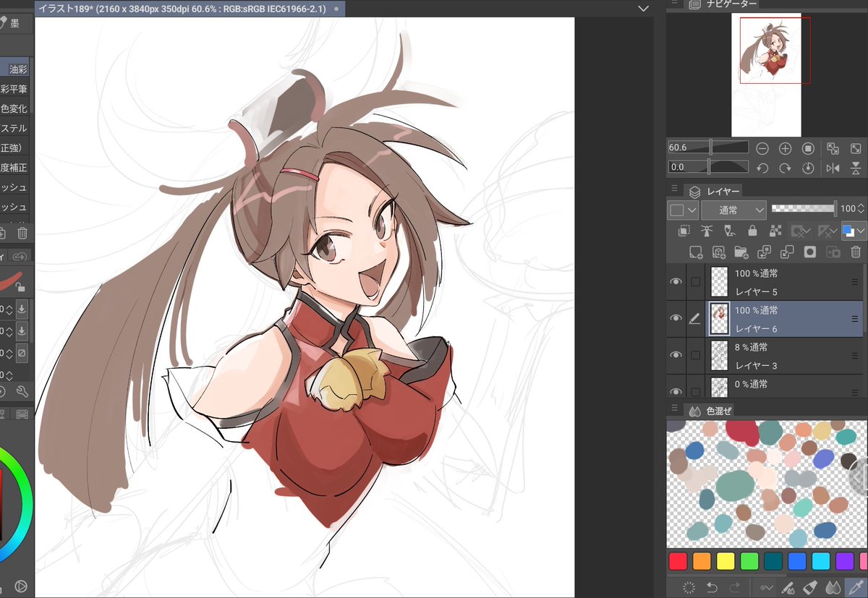
Task: Open ruler visibility dropdown in layer panel
Action: tap(826, 231)
